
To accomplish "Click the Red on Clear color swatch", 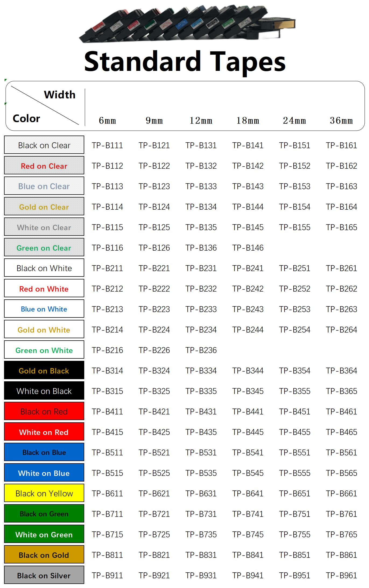I will pos(44,165).
